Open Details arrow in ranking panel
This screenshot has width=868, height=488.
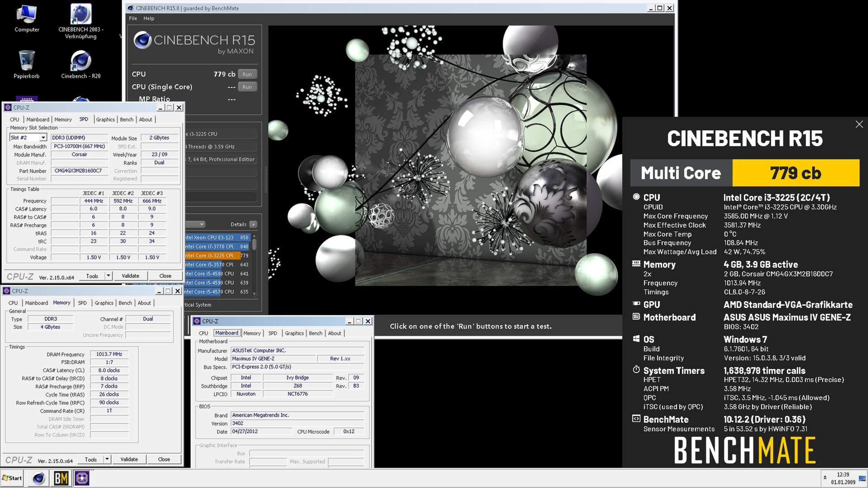[253, 224]
